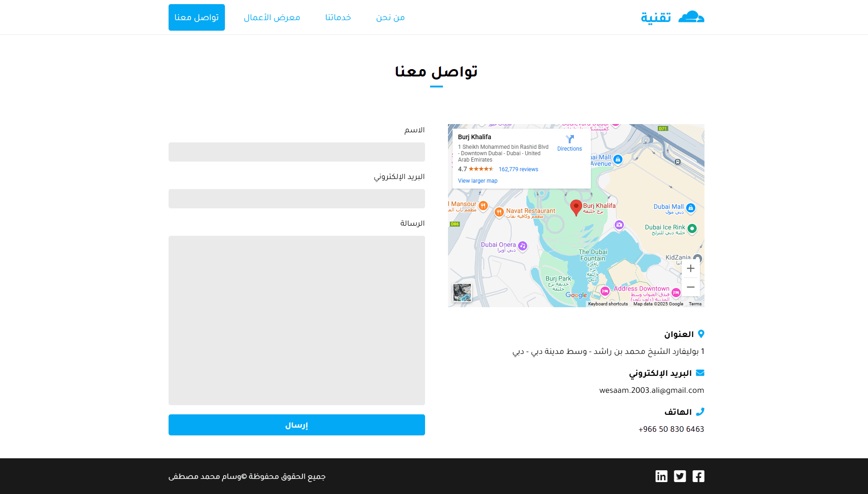Screen dimensions: 868x494
Task: Click the email wesaam.2003.ali@gmail.com
Action: click(651, 391)
